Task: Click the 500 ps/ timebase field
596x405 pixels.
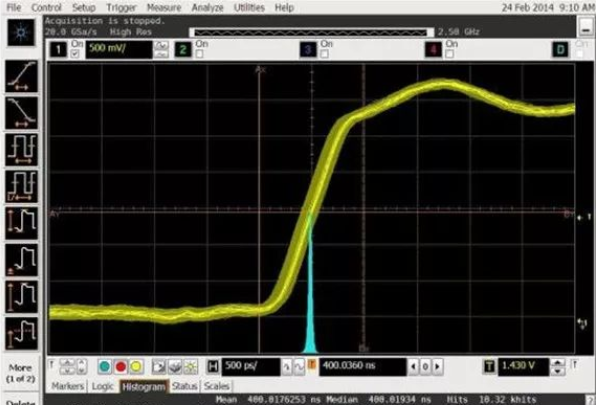Action: [x=251, y=367]
